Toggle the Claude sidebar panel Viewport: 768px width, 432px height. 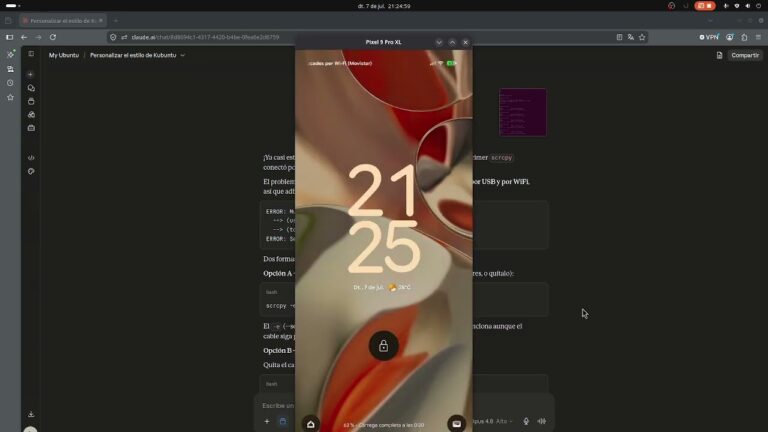click(31, 54)
